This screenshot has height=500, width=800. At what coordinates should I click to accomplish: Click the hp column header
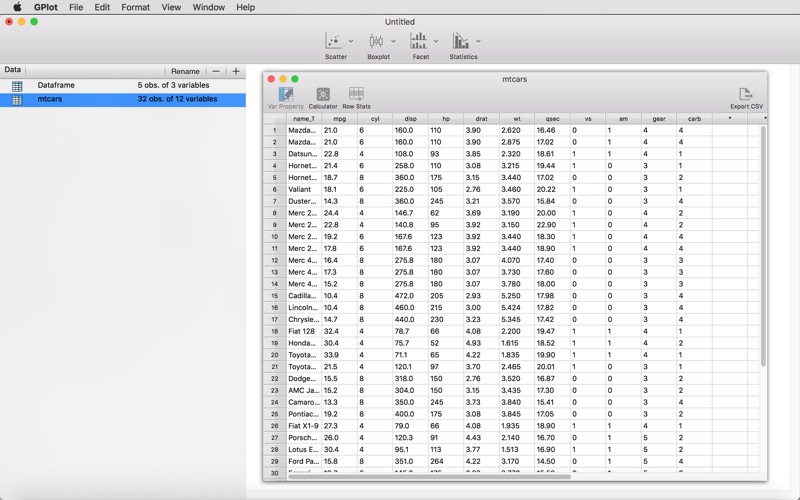[x=446, y=119]
